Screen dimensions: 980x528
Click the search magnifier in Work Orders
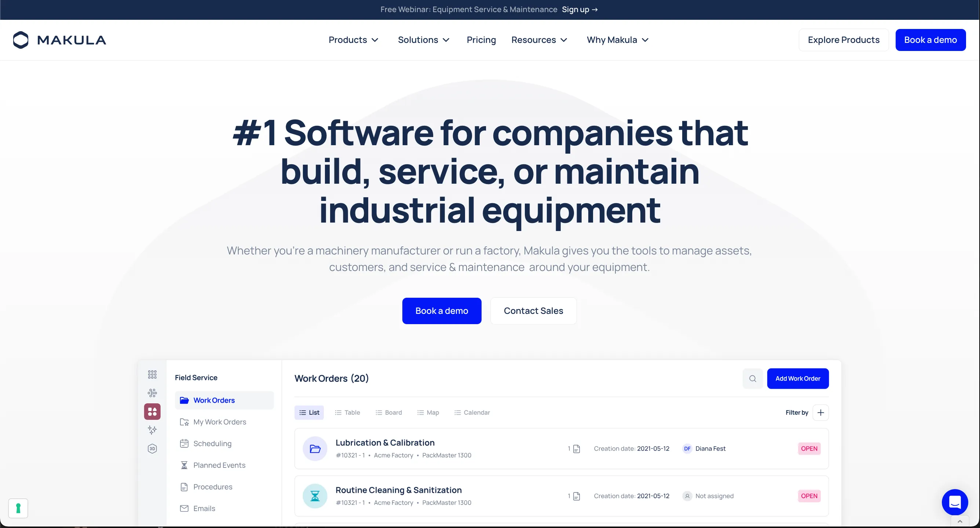[x=753, y=378]
